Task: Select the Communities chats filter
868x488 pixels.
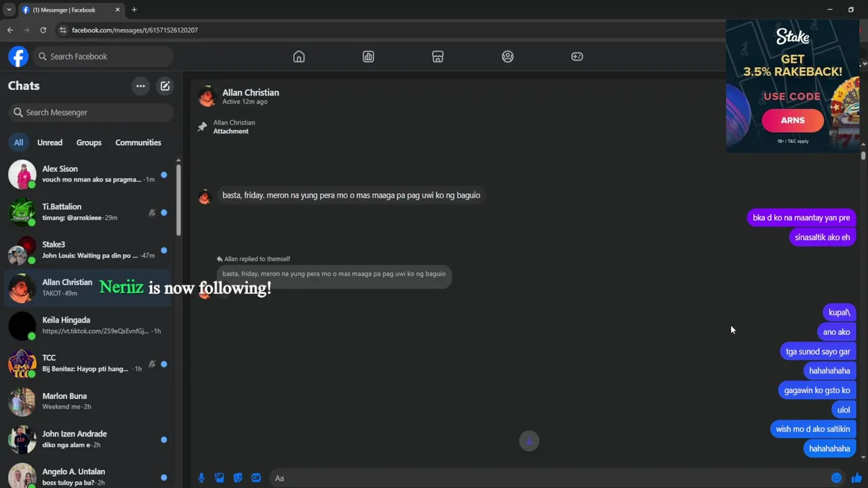Action: click(138, 142)
